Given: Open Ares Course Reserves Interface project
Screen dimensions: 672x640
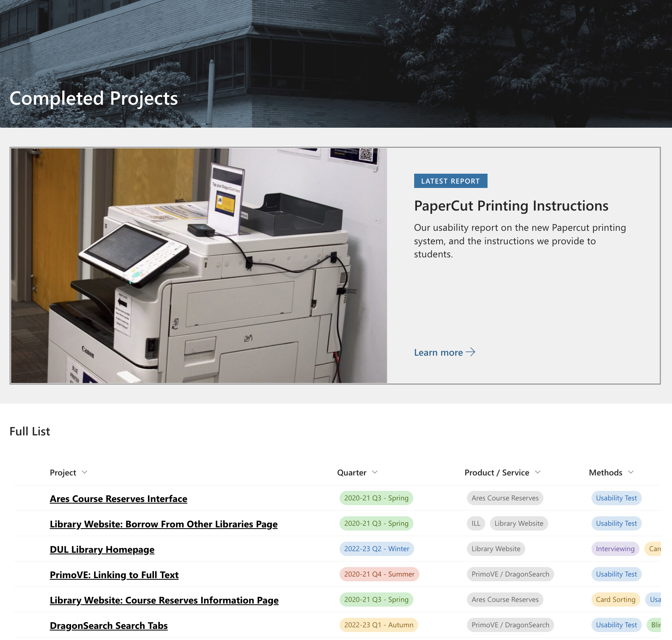Looking at the screenshot, I should coord(119,498).
